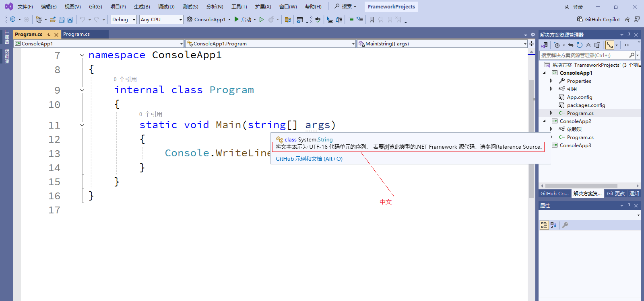
Task: Start without debugging via outlined play icon
Action: (262, 19)
